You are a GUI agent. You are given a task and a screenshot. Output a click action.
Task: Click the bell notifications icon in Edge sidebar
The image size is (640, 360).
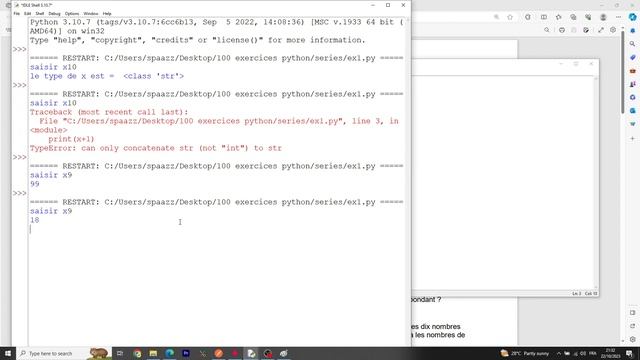633,31
